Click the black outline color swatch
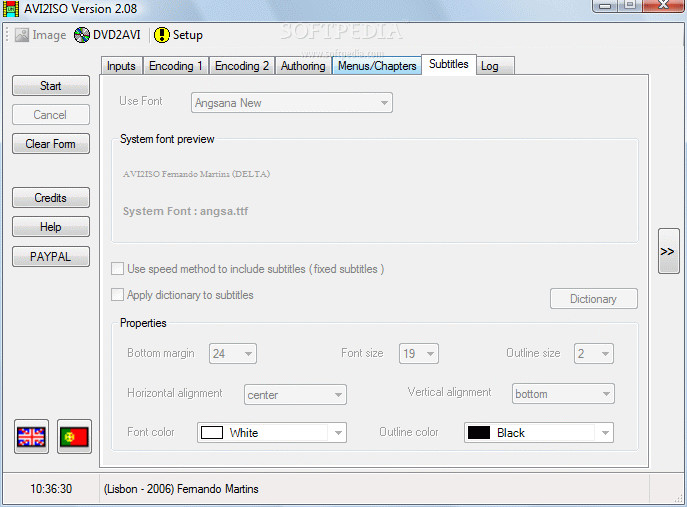The image size is (687, 507). (x=479, y=433)
